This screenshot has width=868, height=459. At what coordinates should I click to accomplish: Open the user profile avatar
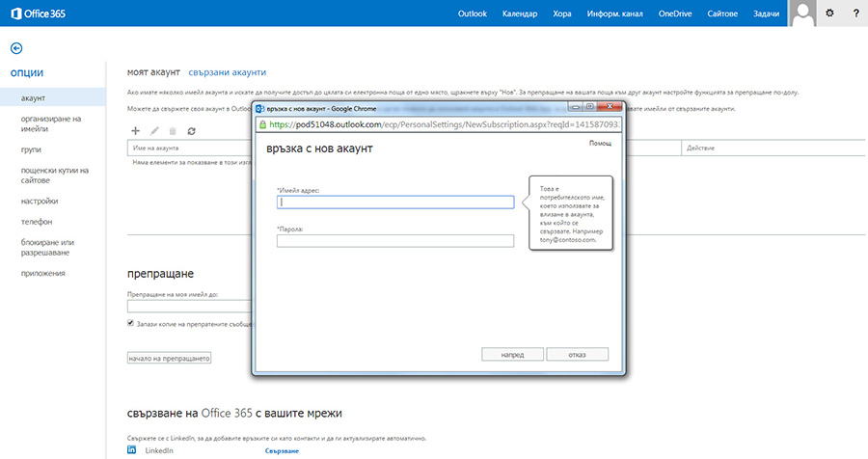coord(802,13)
